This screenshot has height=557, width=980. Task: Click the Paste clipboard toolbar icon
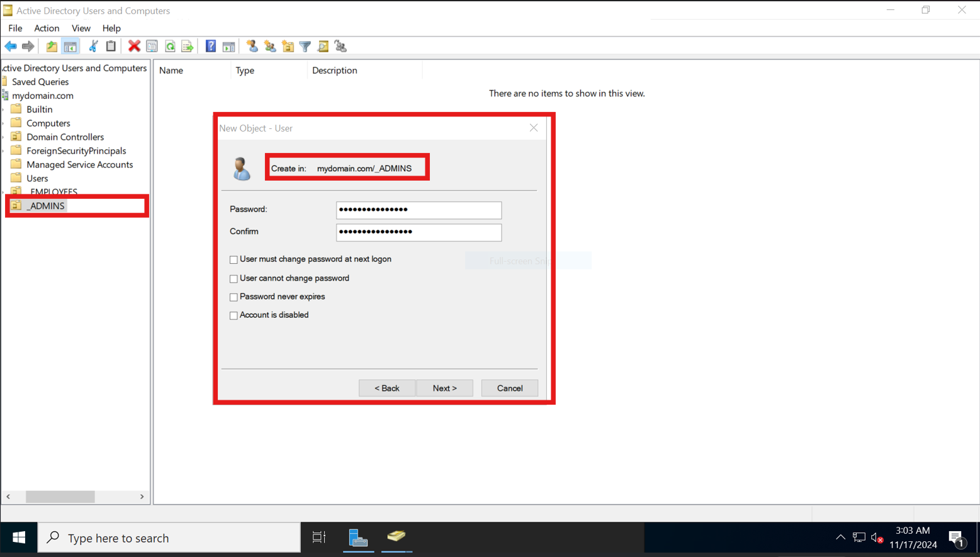pyautogui.click(x=111, y=47)
